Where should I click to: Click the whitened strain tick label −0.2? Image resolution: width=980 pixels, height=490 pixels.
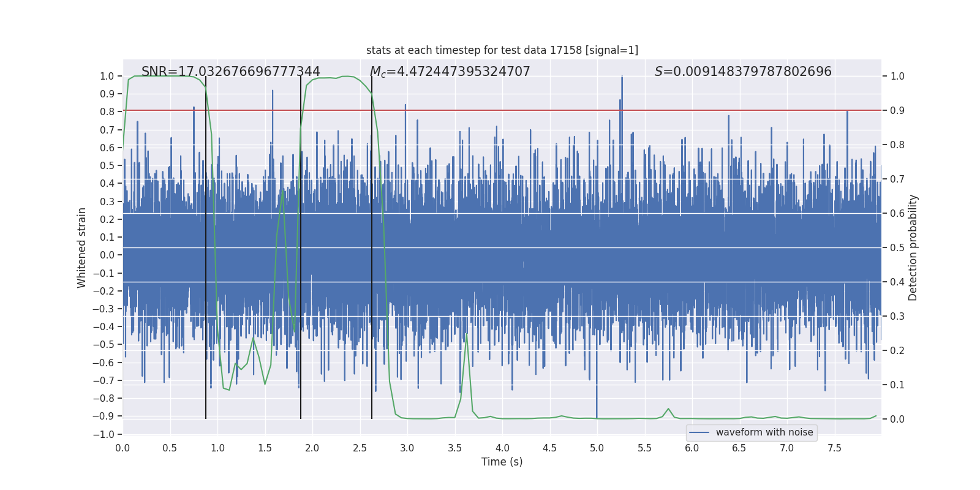point(104,291)
